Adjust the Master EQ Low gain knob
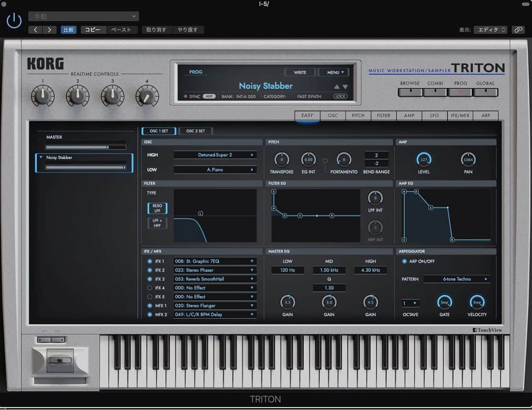 point(288,302)
